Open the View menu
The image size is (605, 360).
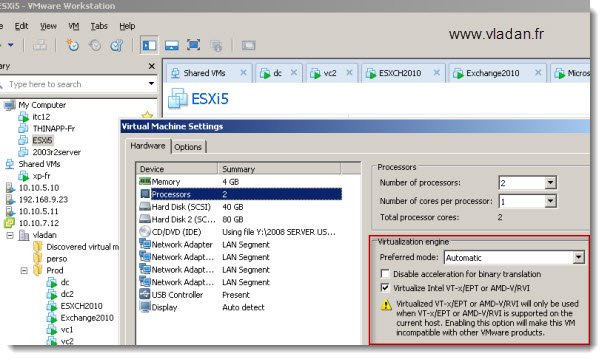(48, 26)
